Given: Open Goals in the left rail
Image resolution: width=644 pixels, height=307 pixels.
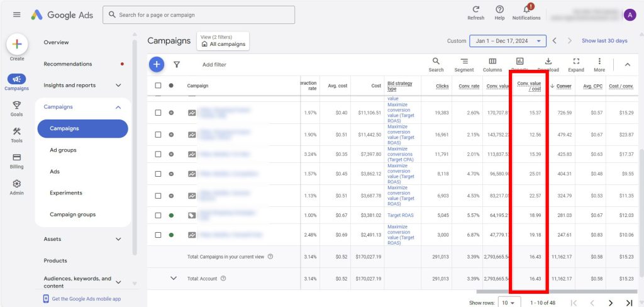Looking at the screenshot, I should click(17, 108).
